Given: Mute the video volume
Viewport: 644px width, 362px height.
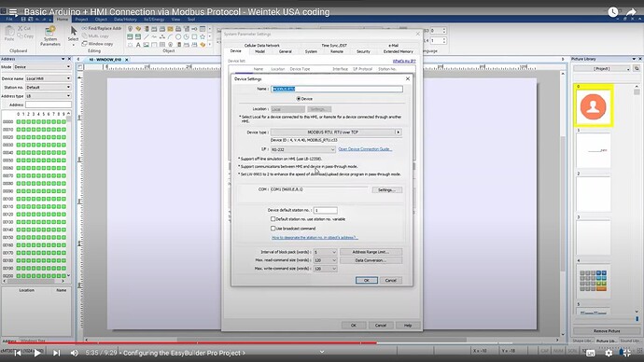Looking at the screenshot, I should pyautogui.click(x=75, y=353).
